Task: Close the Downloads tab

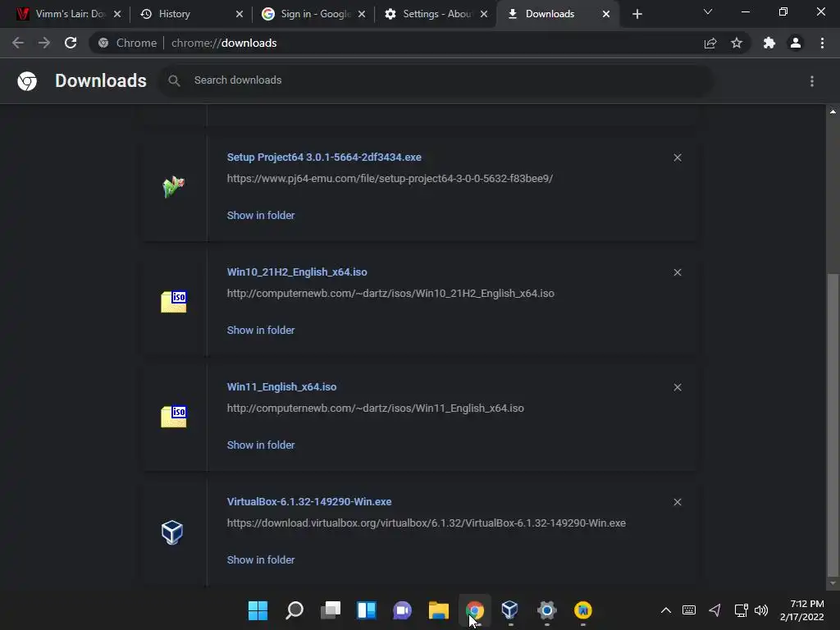Action: [606, 14]
